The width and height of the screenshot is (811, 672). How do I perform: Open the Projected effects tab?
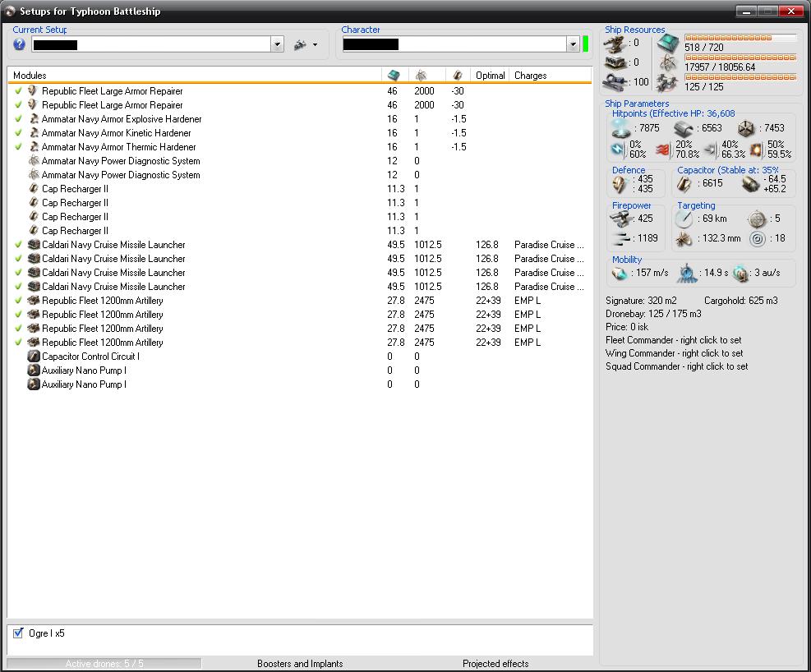(495, 663)
